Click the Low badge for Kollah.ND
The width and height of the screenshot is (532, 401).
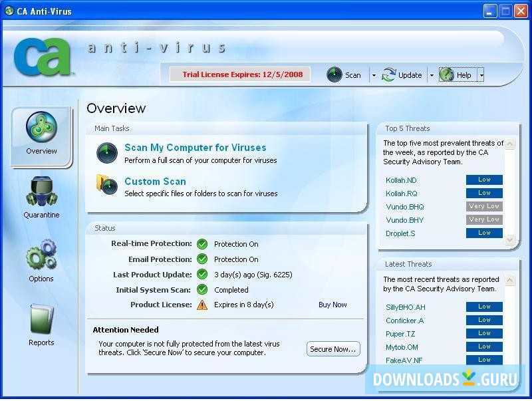pos(484,180)
